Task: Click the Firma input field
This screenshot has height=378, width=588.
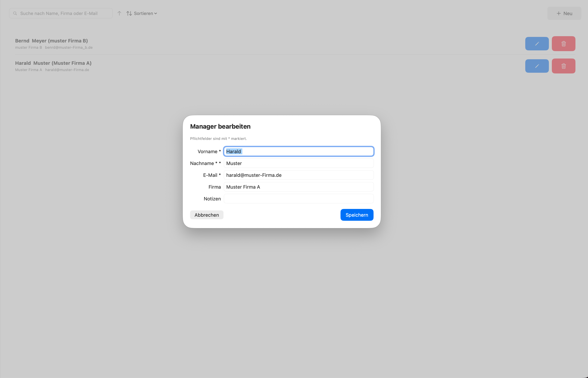Action: coord(298,187)
